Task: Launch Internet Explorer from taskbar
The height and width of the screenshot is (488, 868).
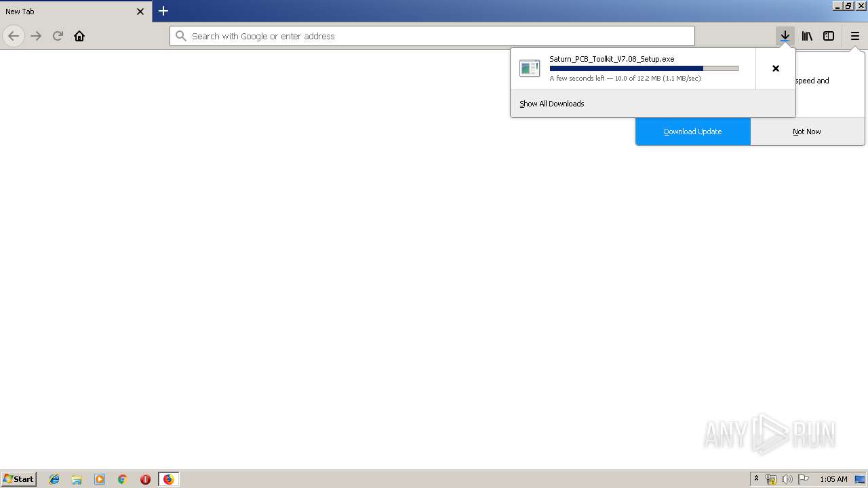Action: point(54,479)
